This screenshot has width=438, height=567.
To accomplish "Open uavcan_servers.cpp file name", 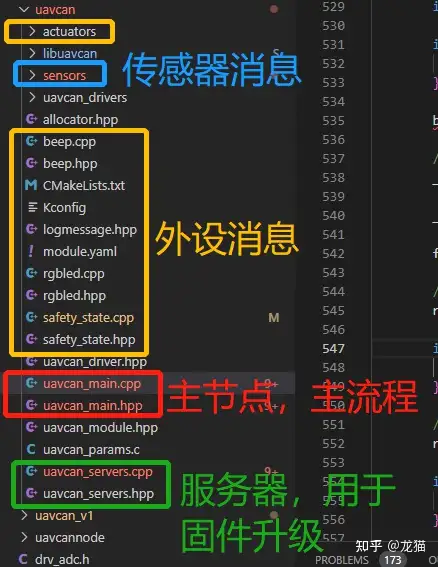I will point(98,472).
